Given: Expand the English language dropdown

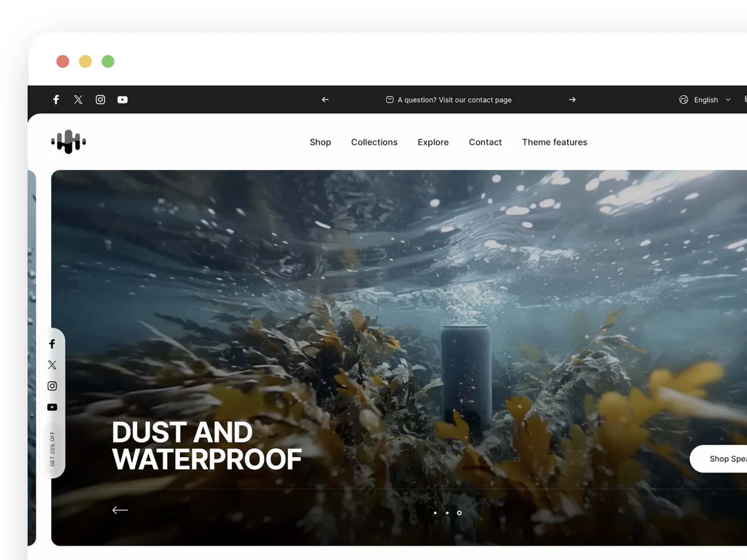Looking at the screenshot, I should 712,100.
